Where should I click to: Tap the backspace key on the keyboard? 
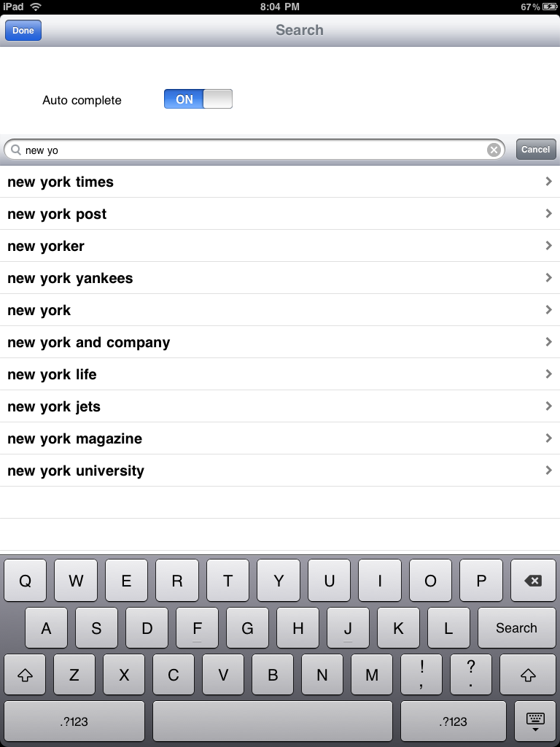[533, 580]
